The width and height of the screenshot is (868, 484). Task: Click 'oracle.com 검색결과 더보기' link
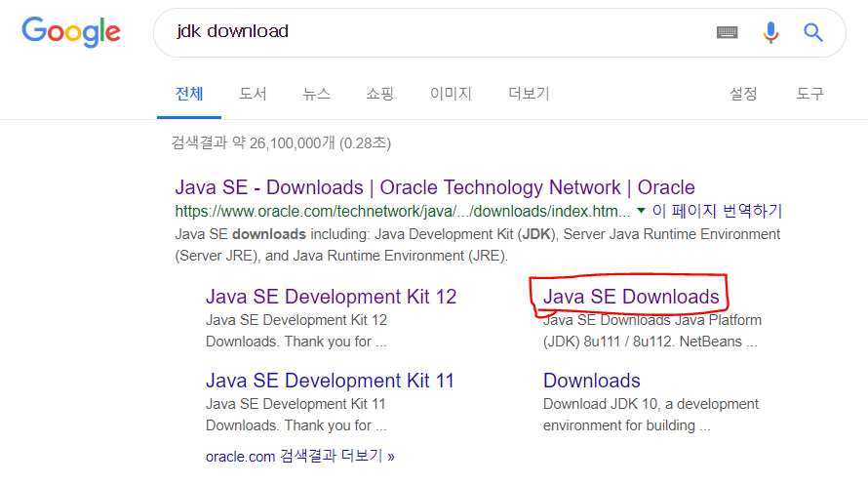(300, 457)
